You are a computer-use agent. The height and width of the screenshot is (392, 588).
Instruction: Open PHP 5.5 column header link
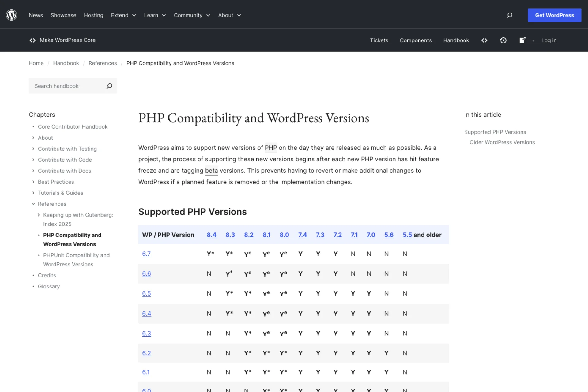(407, 235)
